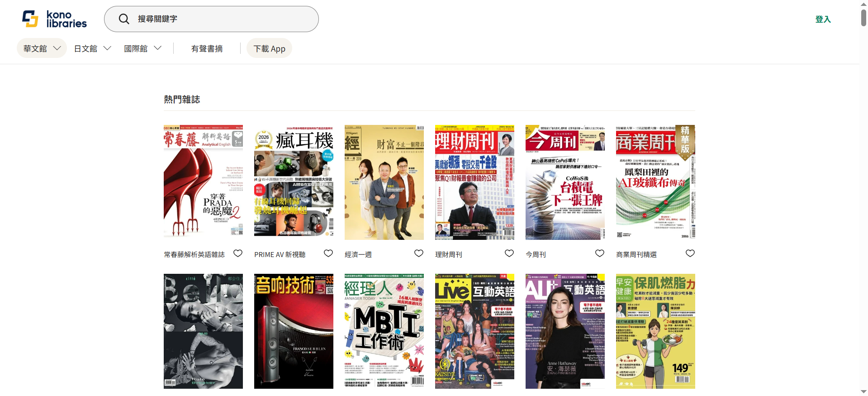Click the Kono Libraries logo
This screenshot has height=396, width=868.
tap(55, 19)
